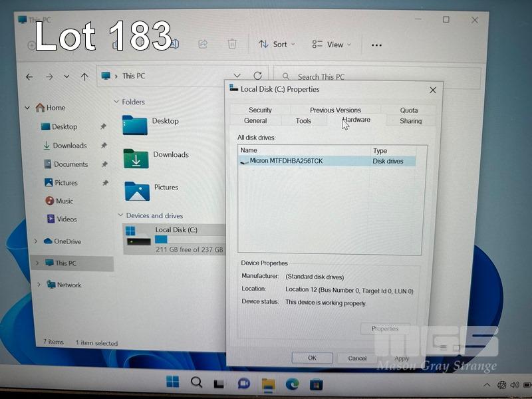Expand the address bar history dropdown
532x399 pixels.
pyautogui.click(x=237, y=76)
